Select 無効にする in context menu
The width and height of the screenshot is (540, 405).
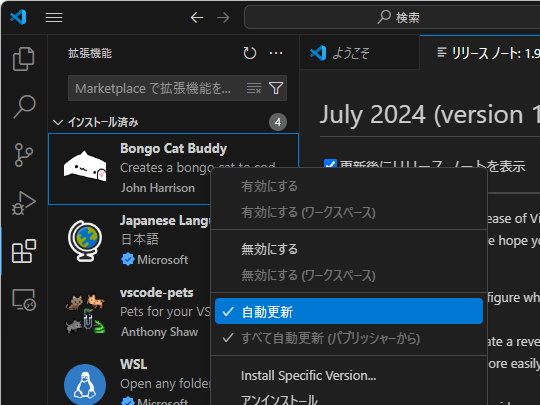349,249
